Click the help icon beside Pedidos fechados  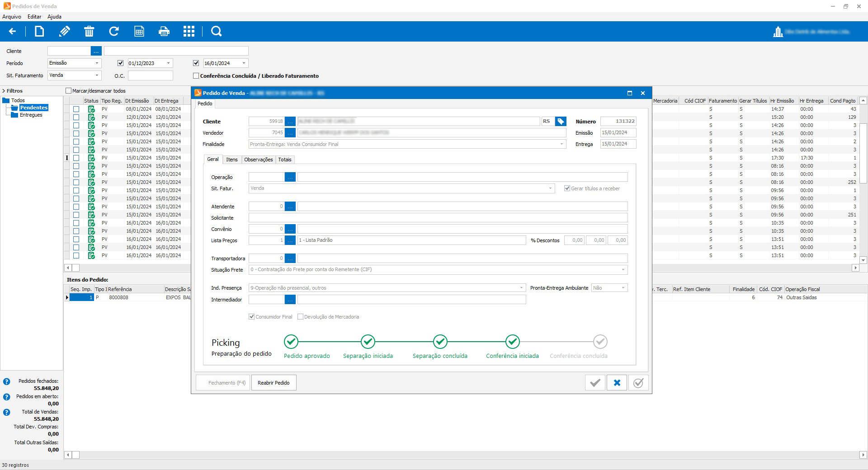pos(7,382)
